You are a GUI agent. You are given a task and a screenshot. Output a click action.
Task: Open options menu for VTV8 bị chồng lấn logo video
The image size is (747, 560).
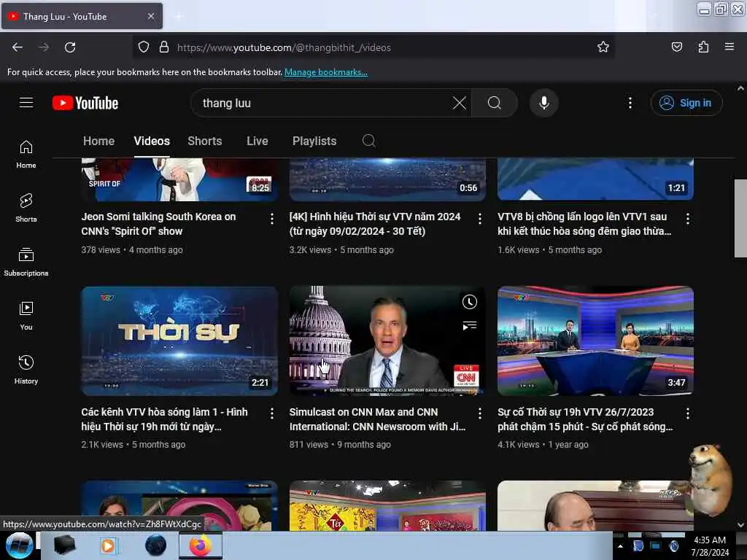687,219
